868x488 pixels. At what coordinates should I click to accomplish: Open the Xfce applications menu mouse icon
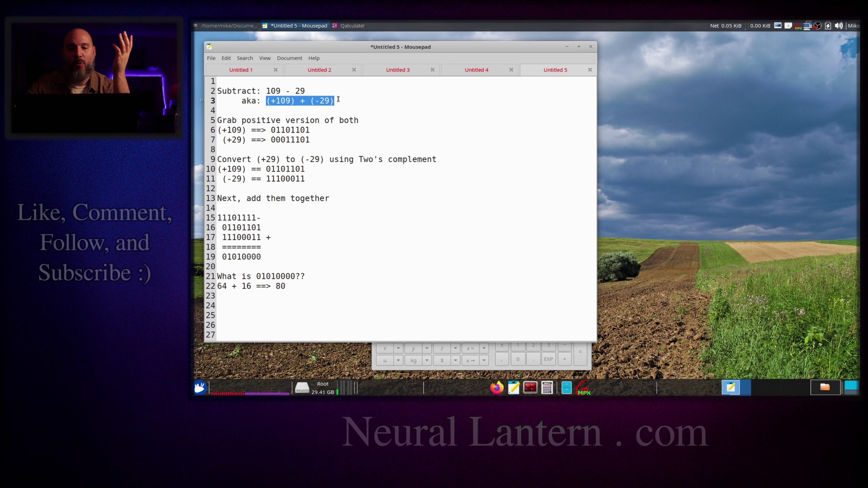[x=200, y=387]
